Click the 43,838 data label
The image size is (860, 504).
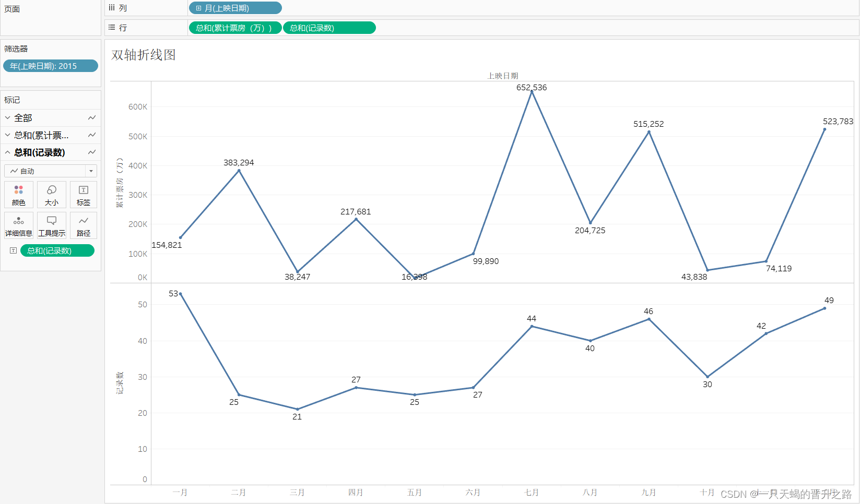[694, 277]
